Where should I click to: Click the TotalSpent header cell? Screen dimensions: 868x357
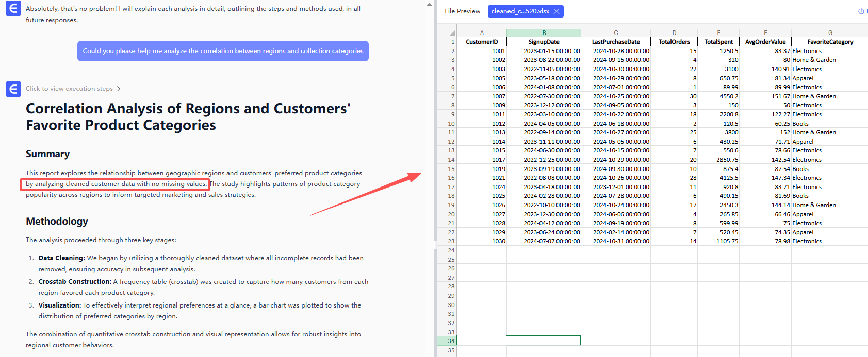point(718,42)
